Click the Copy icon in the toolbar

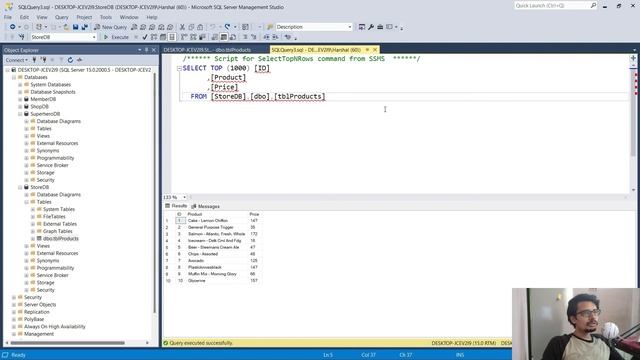tap(191, 27)
